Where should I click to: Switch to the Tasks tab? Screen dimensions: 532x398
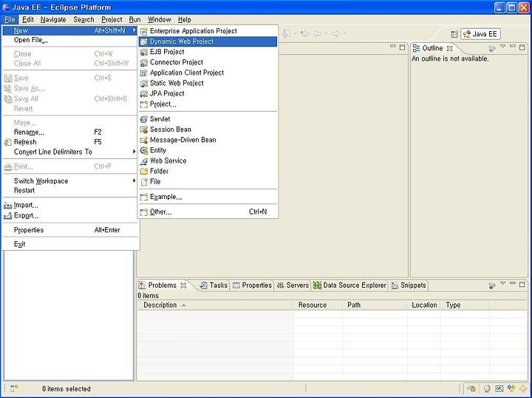coord(214,286)
